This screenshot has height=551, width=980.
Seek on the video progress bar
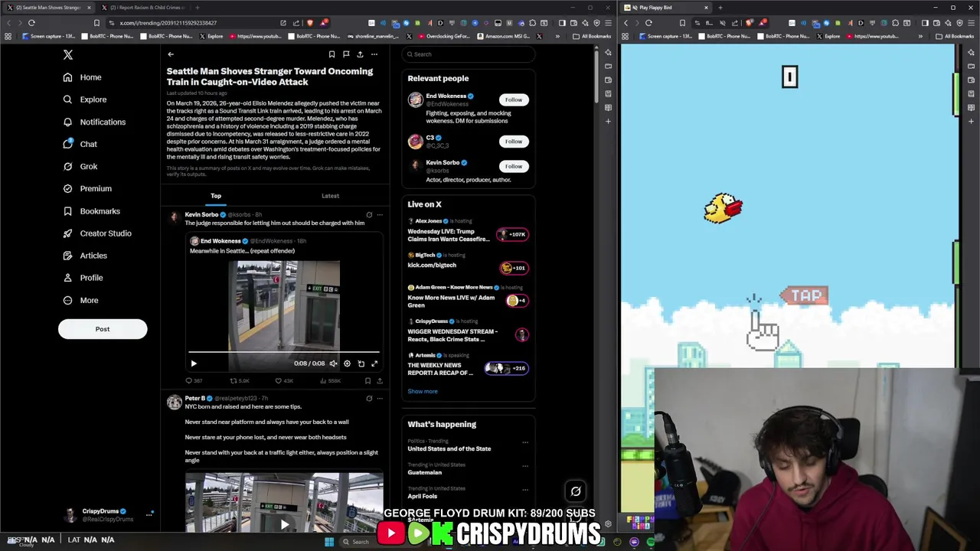click(x=284, y=353)
